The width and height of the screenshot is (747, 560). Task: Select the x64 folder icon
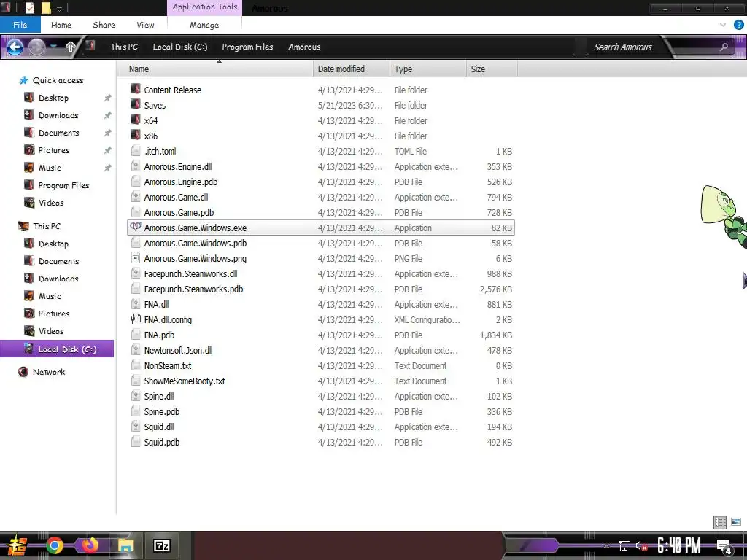pos(135,120)
